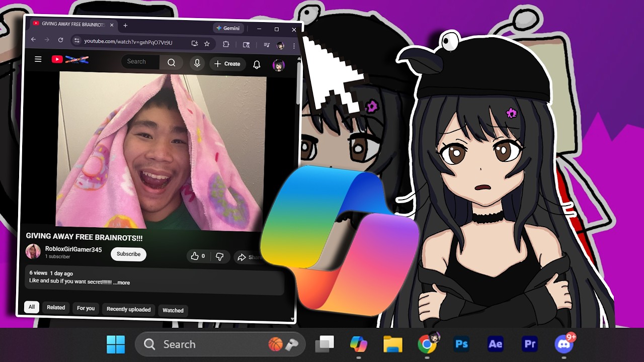Viewport: 644px width, 362px height.
Task: Click the Windows taskbar Search box
Action: 220,344
